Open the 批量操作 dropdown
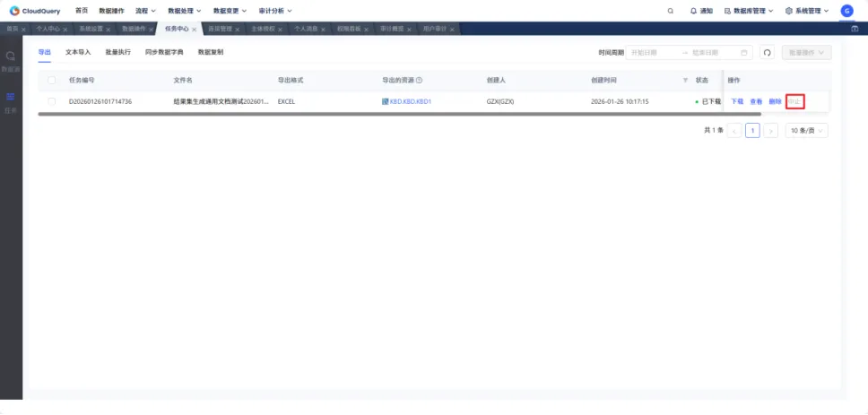Image resolution: width=868 pixels, height=415 pixels. pos(806,53)
